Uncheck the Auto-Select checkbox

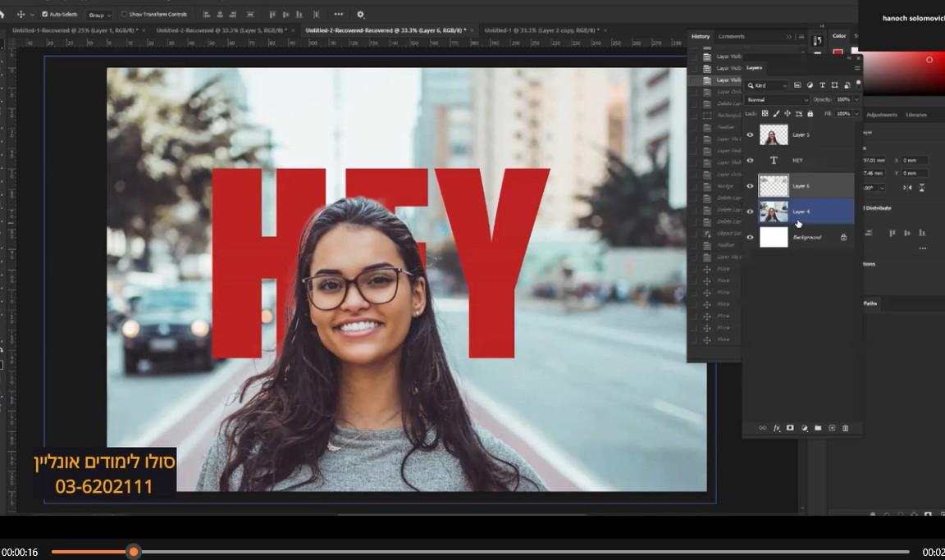point(43,14)
